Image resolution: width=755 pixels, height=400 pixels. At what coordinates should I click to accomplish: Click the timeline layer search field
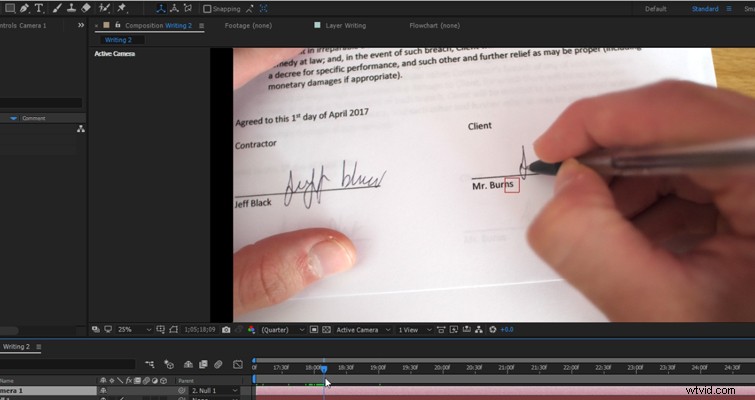67,364
